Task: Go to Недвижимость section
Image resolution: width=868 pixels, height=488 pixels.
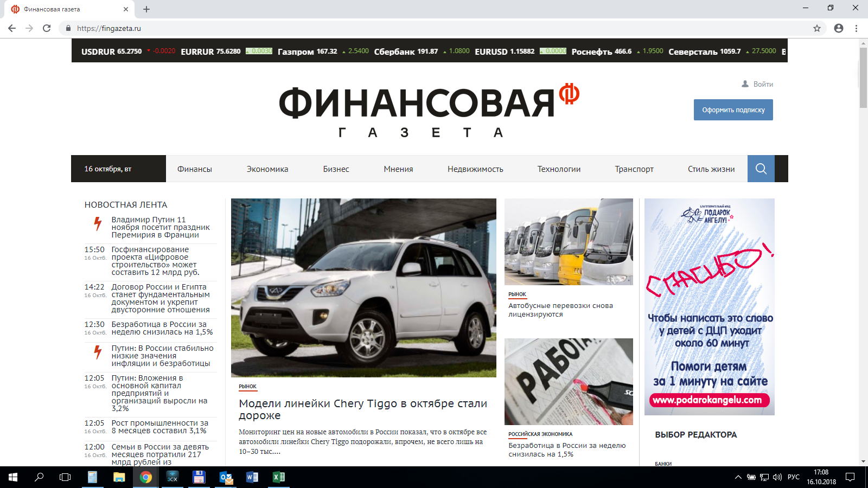Action: [475, 169]
